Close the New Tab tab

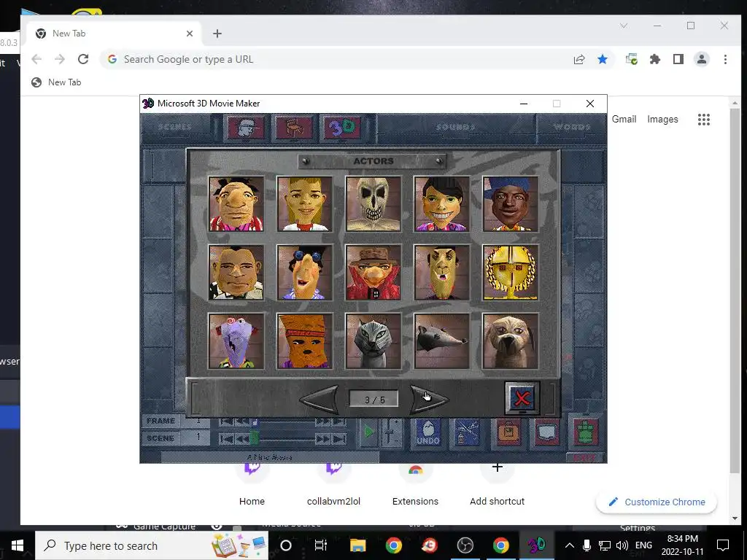click(190, 34)
